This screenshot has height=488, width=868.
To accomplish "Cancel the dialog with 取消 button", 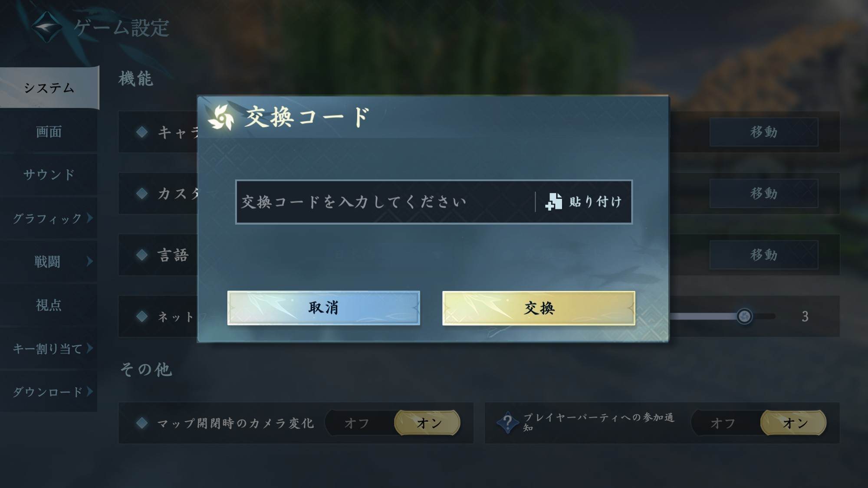I will click(324, 308).
